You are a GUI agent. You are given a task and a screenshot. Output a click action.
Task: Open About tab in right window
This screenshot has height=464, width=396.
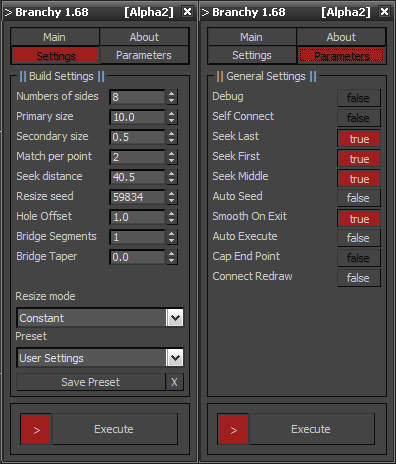[341, 37]
